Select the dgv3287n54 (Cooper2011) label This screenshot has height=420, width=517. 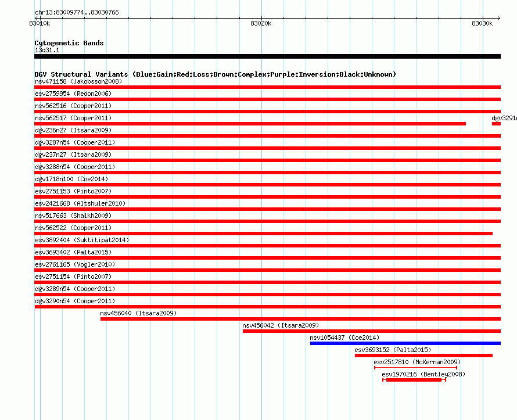75,142
